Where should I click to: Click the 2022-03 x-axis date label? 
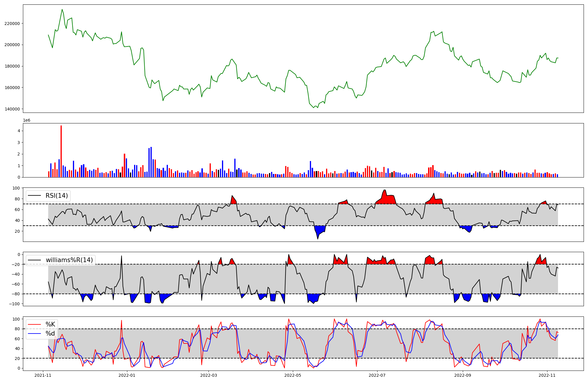tap(208, 375)
